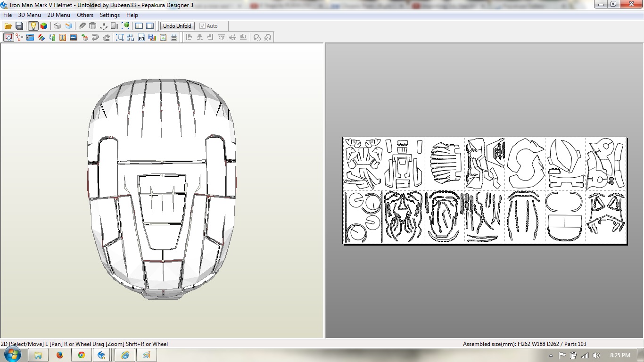The height and width of the screenshot is (362, 644).
Task: Select the pattern page with S-shaped piece
Action: [525, 163]
